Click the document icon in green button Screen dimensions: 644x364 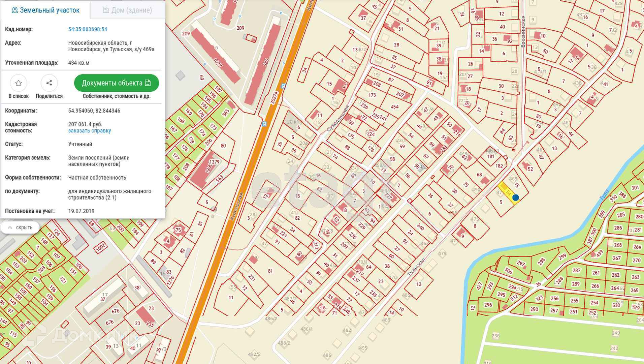tap(148, 83)
